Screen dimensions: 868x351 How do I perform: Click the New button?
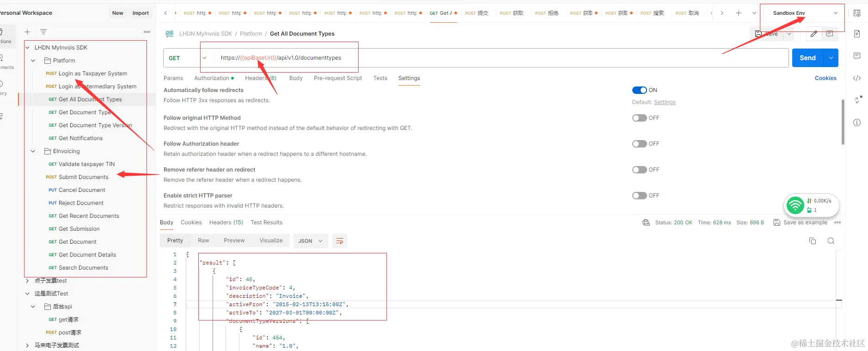pyautogui.click(x=118, y=13)
